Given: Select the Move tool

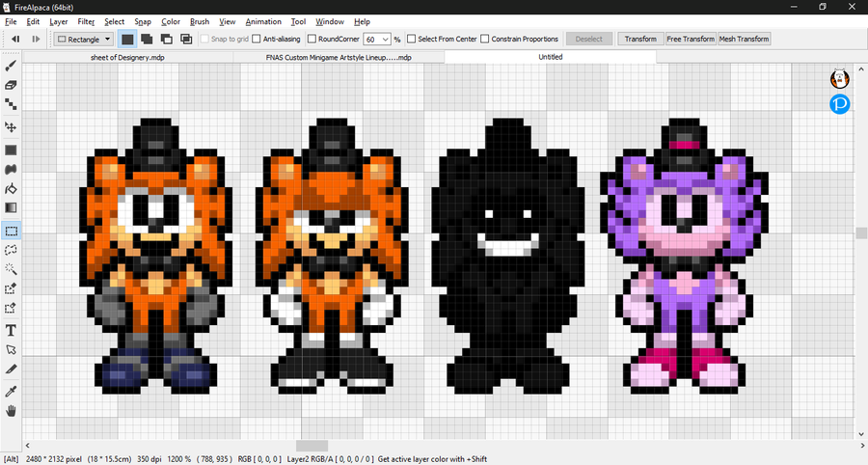Looking at the screenshot, I should pyautogui.click(x=11, y=126).
